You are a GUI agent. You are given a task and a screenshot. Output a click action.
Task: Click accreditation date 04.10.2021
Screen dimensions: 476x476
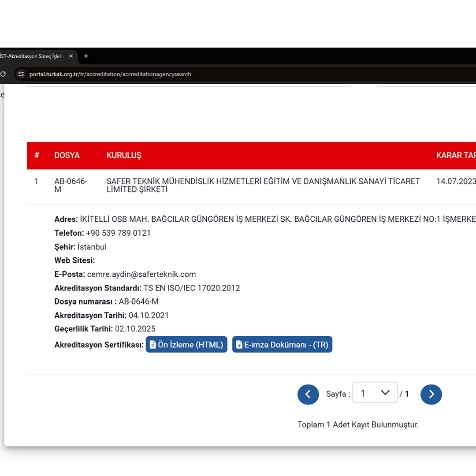coord(149,316)
